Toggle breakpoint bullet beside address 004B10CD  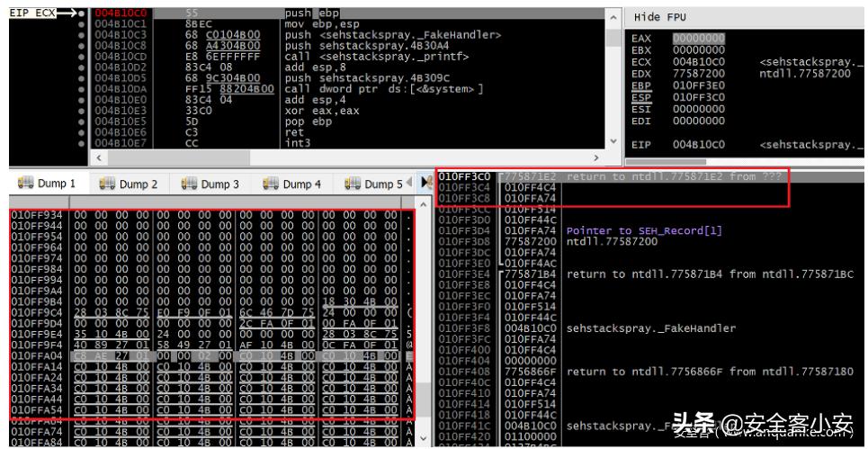(x=82, y=57)
